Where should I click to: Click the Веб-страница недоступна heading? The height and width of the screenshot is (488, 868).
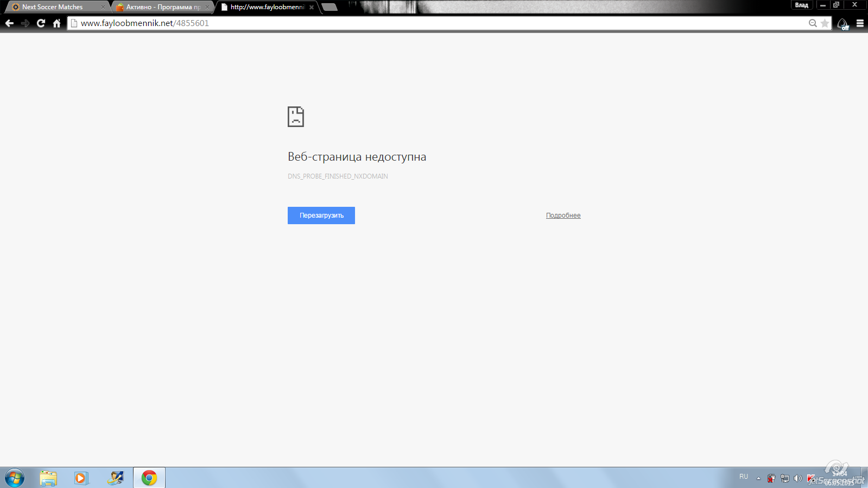[x=357, y=157]
